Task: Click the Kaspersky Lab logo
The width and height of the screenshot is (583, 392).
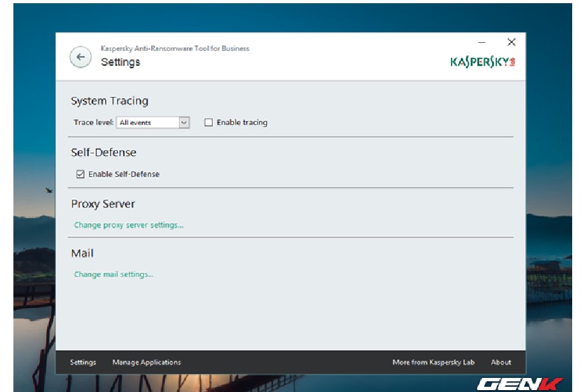Action: [x=483, y=62]
